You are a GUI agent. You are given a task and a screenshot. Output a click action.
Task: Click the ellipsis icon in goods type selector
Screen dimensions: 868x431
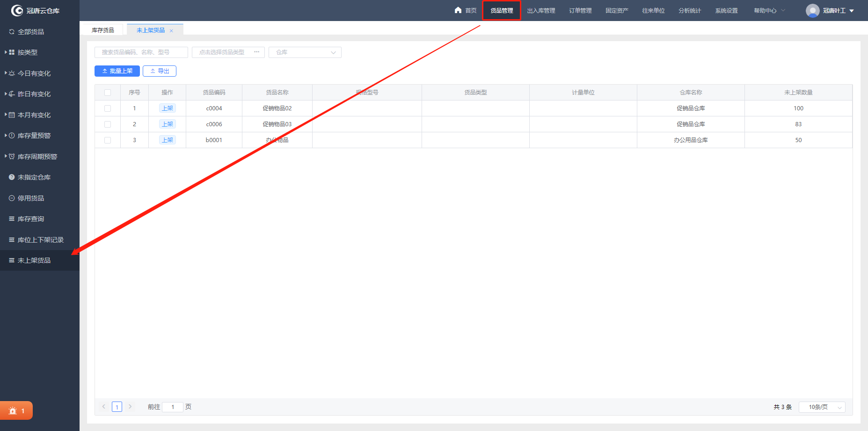tap(256, 52)
